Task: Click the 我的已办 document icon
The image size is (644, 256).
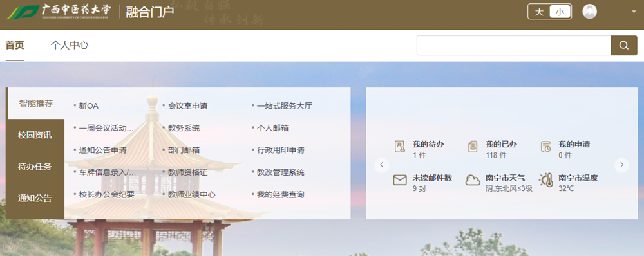Action: pyautogui.click(x=473, y=147)
